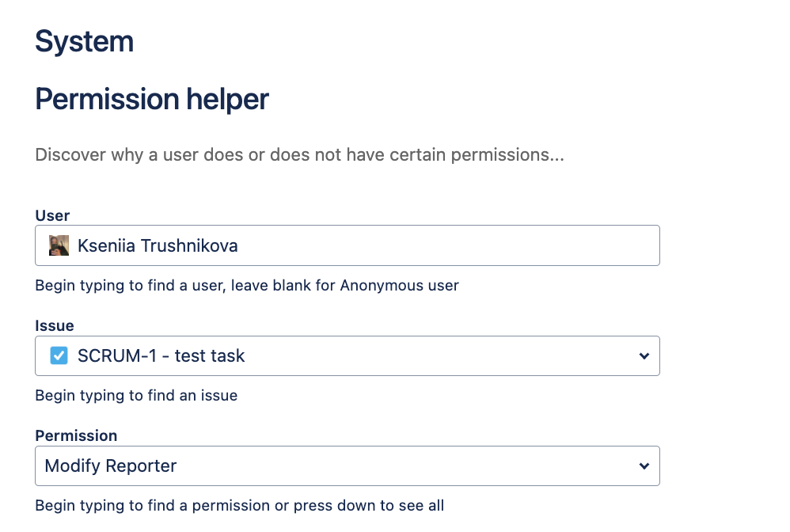Click Kseniia Trushnikova's profile avatar
This screenshot has width=790, height=532.
[x=59, y=245]
